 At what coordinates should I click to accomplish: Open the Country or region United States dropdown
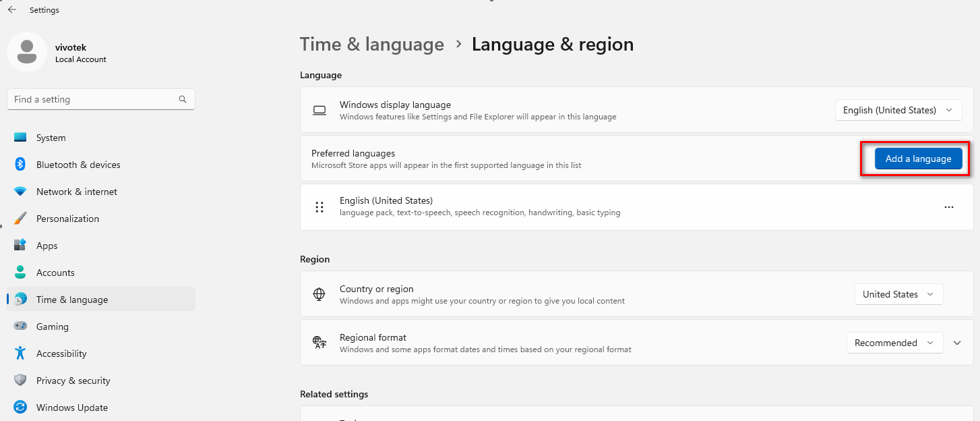click(898, 294)
